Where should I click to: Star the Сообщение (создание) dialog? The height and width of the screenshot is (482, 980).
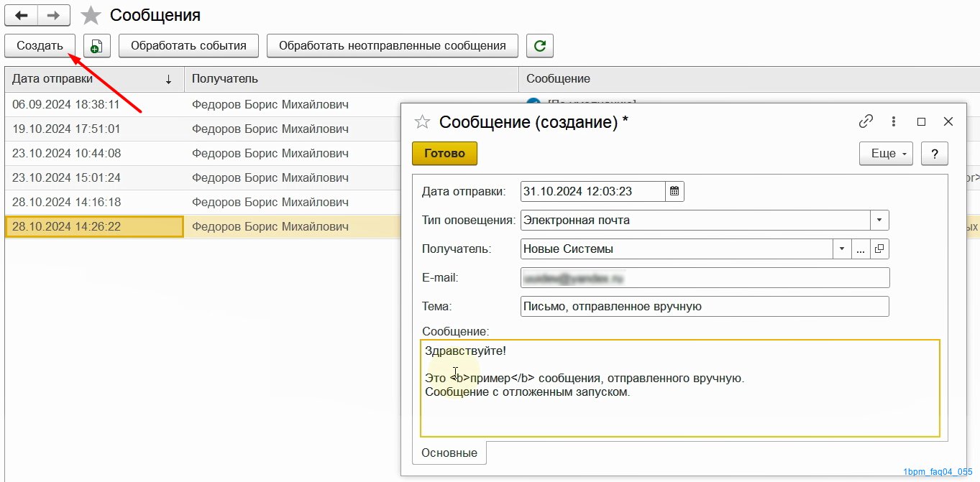[422, 122]
